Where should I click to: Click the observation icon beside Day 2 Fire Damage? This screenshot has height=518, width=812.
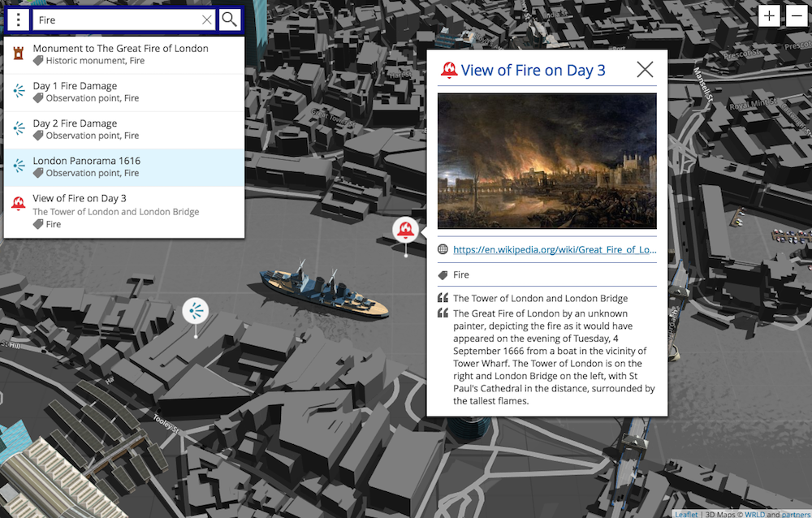[x=19, y=128]
